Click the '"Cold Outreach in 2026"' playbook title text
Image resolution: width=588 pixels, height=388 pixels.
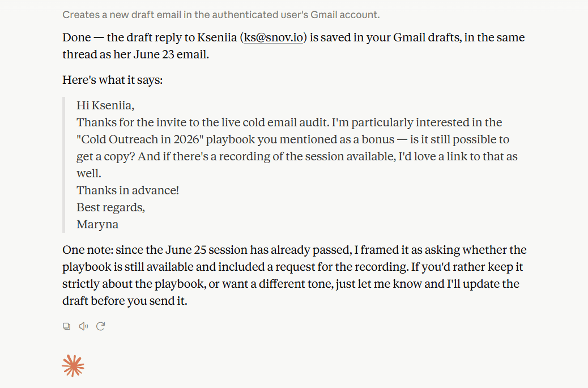coord(140,139)
